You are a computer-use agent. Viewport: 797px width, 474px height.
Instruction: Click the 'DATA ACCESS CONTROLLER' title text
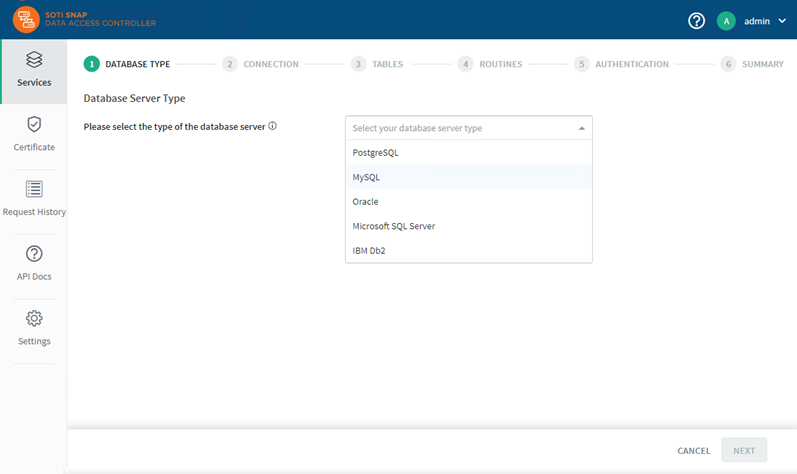[101, 23]
